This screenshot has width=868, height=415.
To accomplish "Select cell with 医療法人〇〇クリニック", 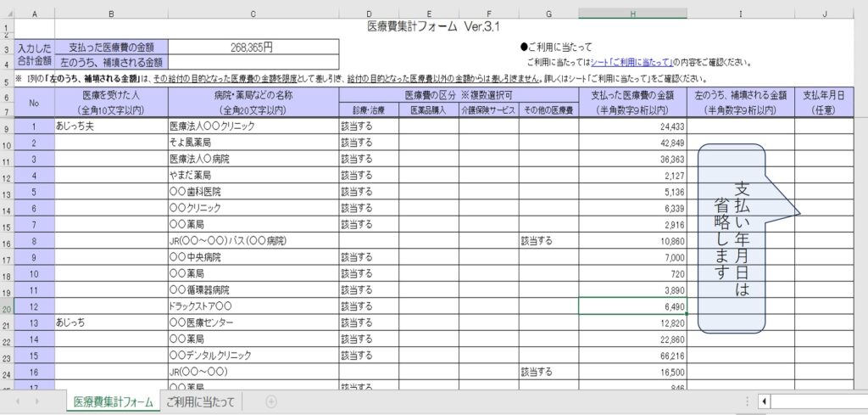I will [253, 126].
